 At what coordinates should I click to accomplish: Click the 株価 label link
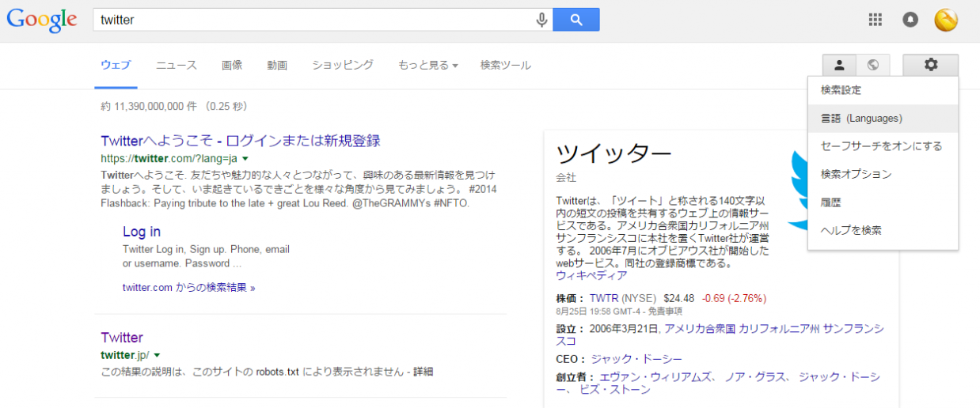[570, 298]
